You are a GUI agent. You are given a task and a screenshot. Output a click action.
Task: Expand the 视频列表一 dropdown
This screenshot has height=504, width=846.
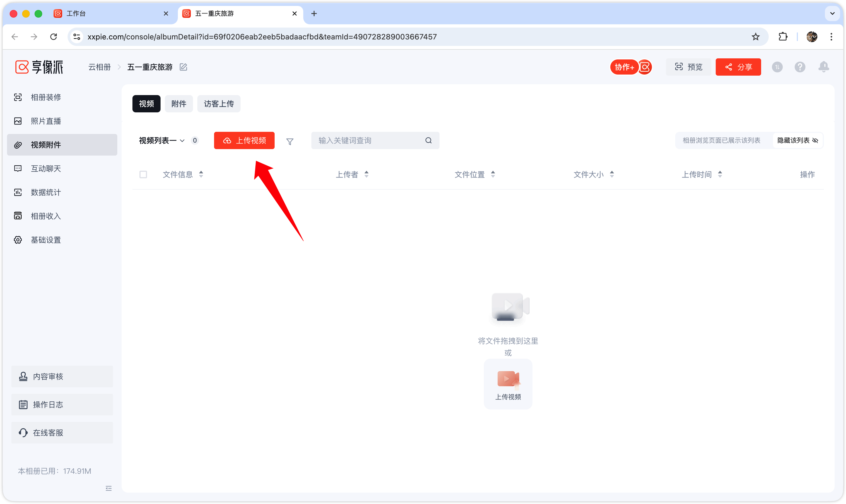[x=162, y=141]
